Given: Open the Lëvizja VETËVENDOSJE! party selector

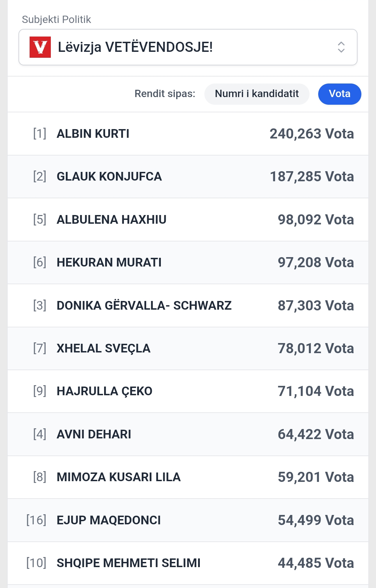Looking at the screenshot, I should [188, 47].
